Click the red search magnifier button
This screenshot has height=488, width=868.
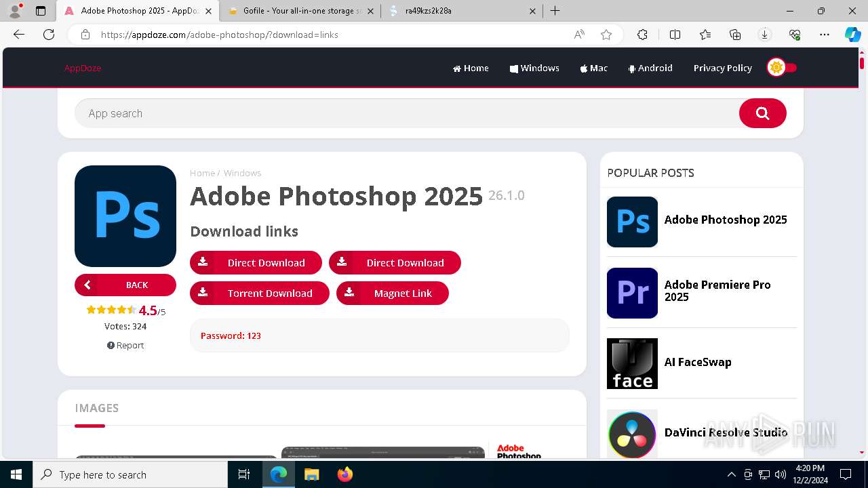coord(762,113)
